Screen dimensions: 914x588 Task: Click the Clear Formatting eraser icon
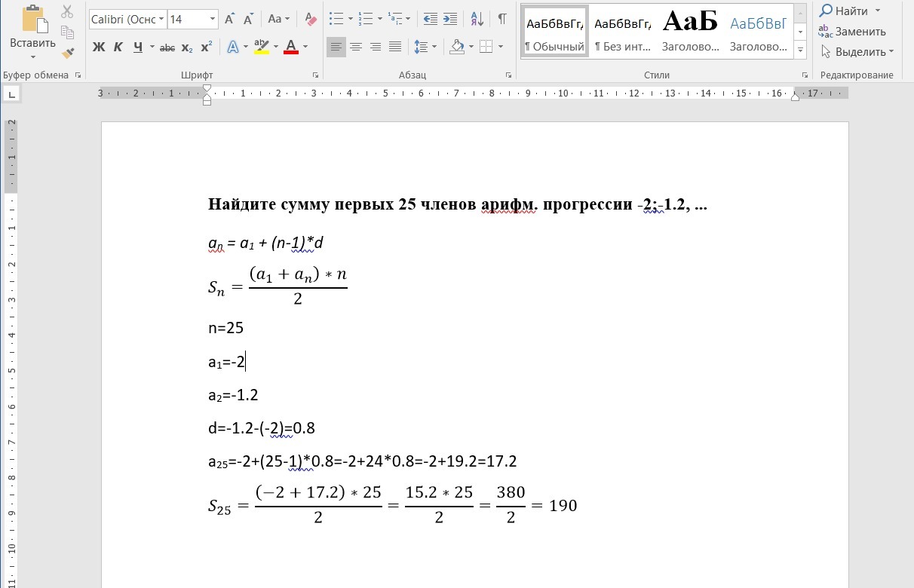click(x=311, y=20)
